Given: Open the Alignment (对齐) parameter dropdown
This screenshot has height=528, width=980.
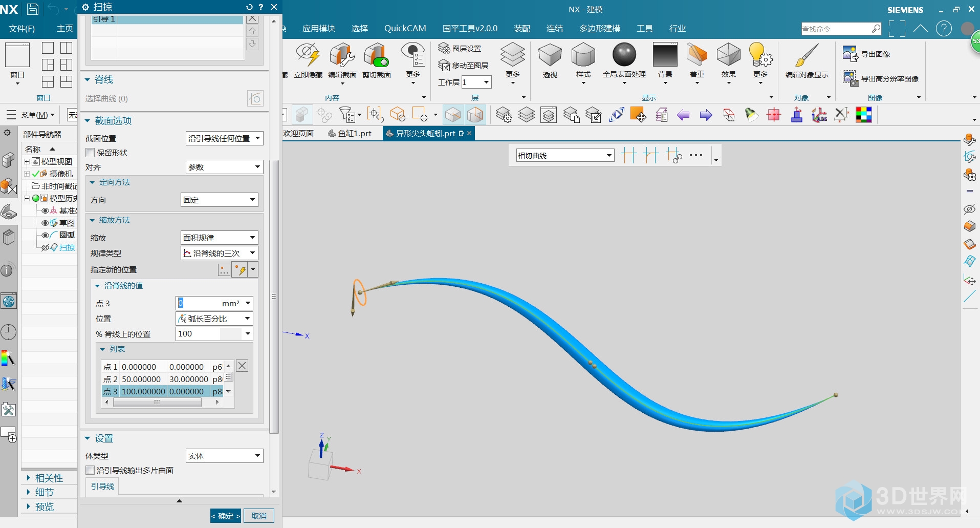Looking at the screenshot, I should [x=224, y=167].
